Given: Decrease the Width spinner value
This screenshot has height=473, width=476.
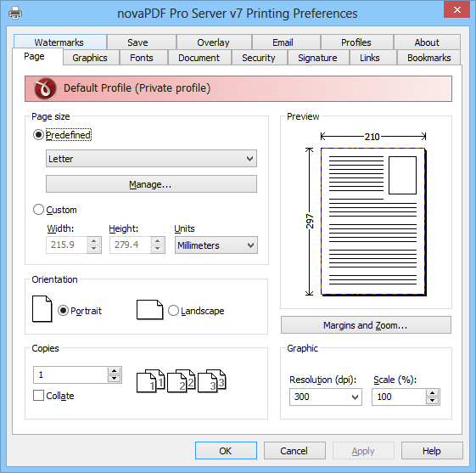Looking at the screenshot, I should pyautogui.click(x=94, y=249).
